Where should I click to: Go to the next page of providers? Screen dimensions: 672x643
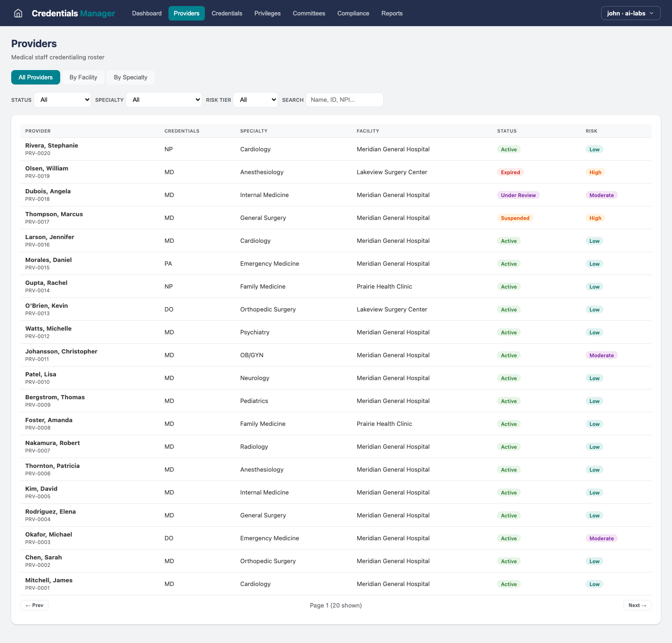click(x=637, y=605)
